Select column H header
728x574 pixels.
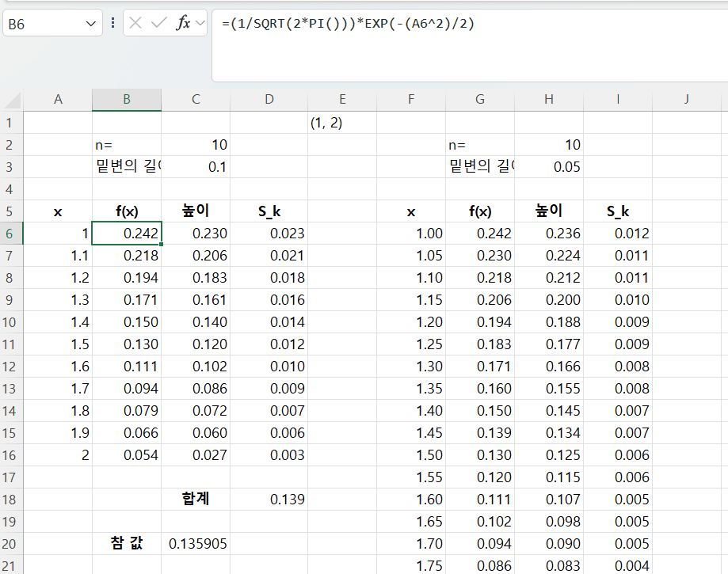click(x=549, y=99)
